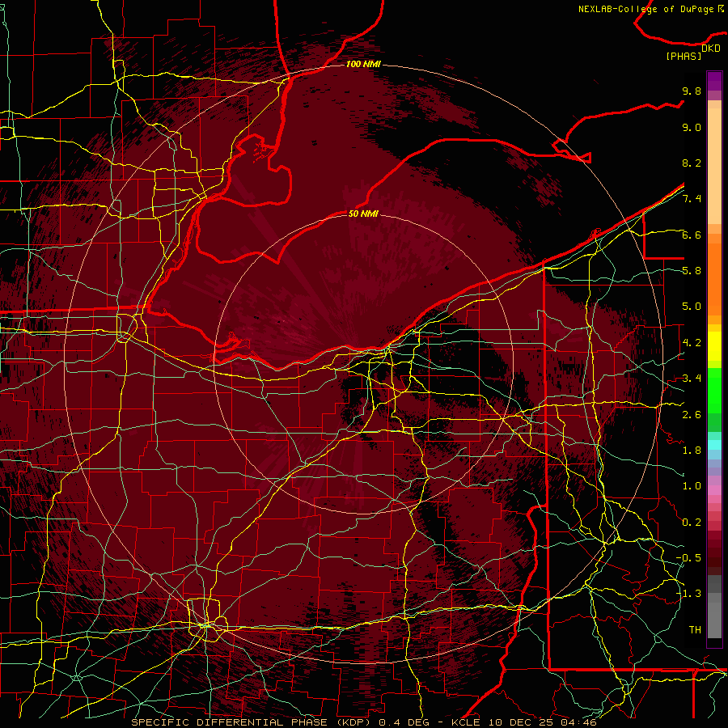The height and width of the screenshot is (728, 728).
Task: Click the 100 NMI range ring label
Action: 363,64
